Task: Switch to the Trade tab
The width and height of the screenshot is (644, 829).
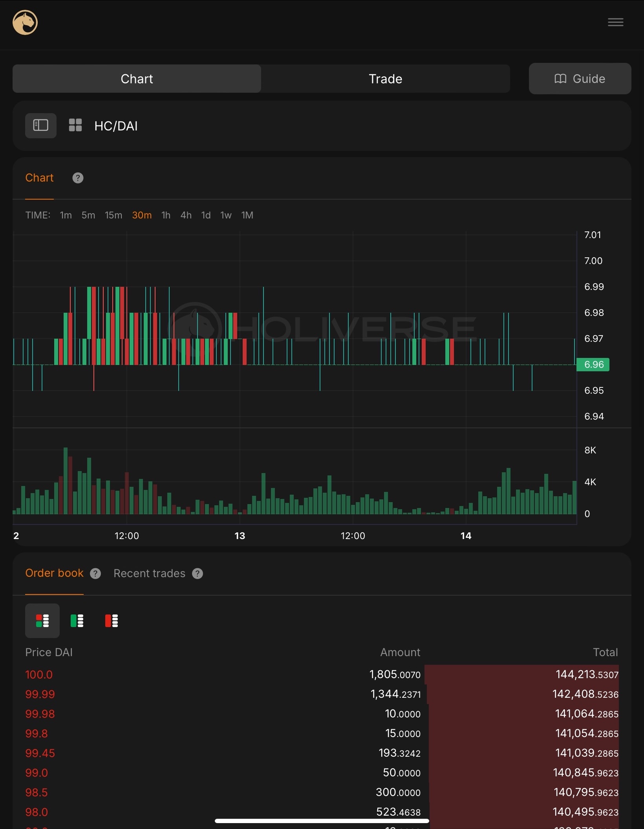Action: point(386,79)
